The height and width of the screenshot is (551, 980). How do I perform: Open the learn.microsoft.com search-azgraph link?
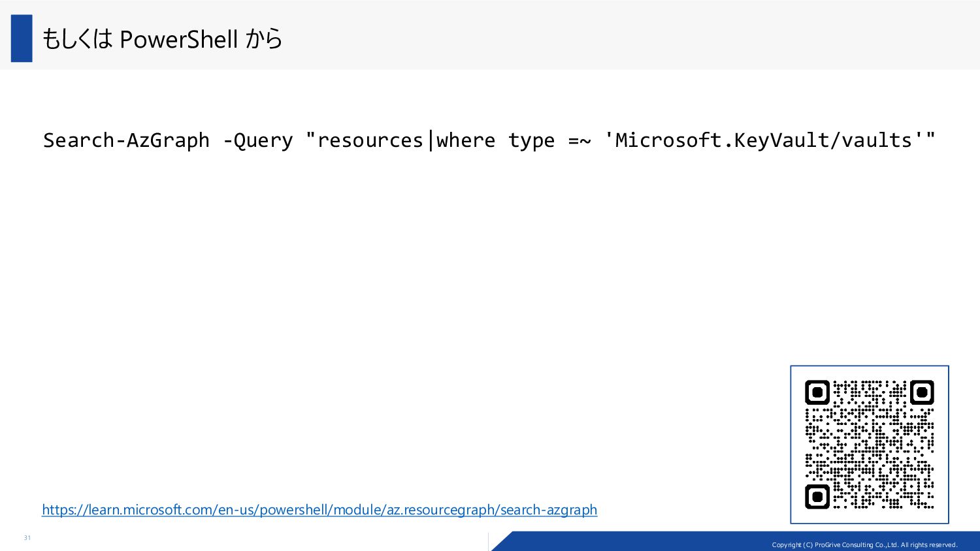[319, 509]
